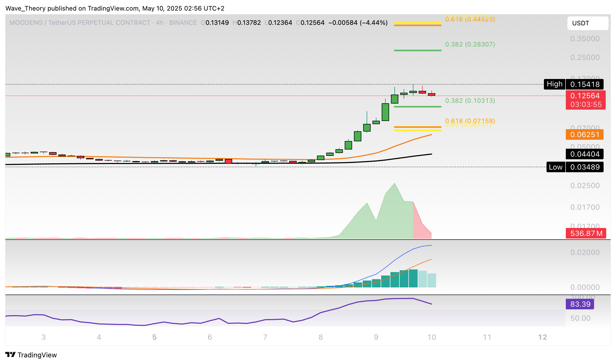Click the black 0.04404 moving average tag

[584, 154]
